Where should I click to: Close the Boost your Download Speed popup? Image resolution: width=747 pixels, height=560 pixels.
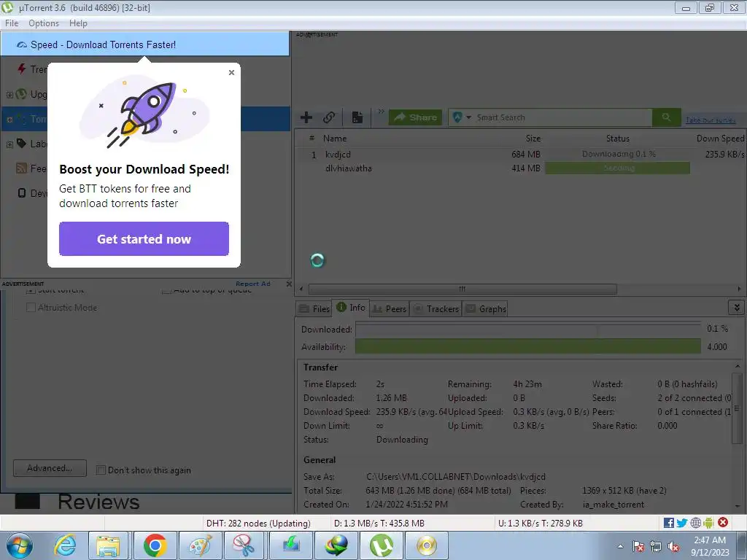click(231, 72)
